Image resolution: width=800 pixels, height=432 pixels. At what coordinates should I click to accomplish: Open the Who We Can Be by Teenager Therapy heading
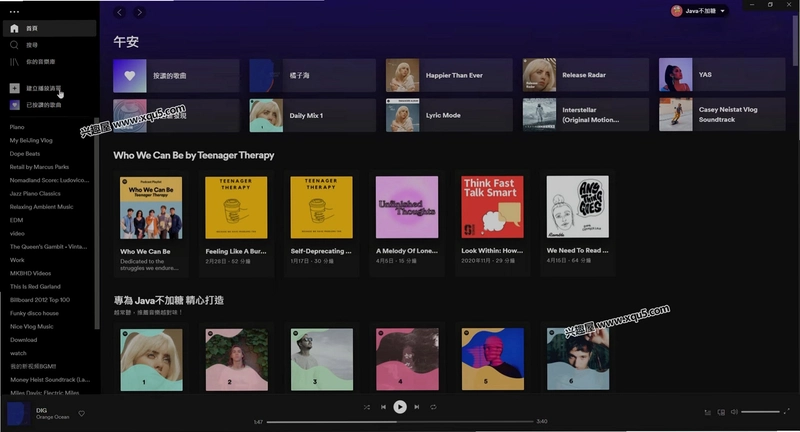pyautogui.click(x=194, y=155)
